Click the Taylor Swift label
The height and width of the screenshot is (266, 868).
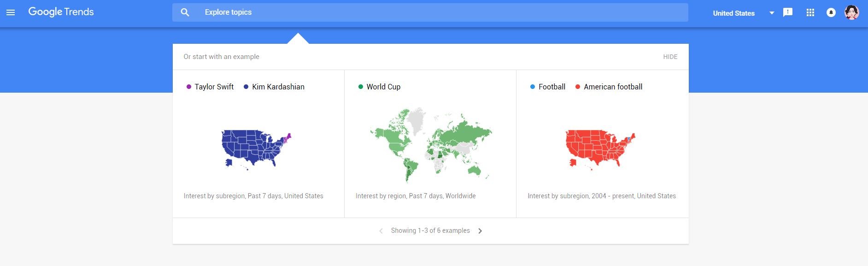(x=214, y=87)
